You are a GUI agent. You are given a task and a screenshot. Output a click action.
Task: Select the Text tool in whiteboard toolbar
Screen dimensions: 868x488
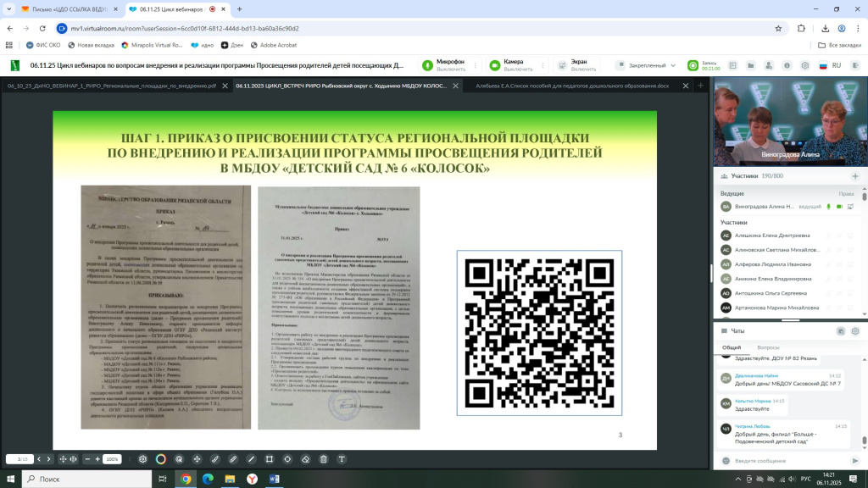(x=342, y=458)
